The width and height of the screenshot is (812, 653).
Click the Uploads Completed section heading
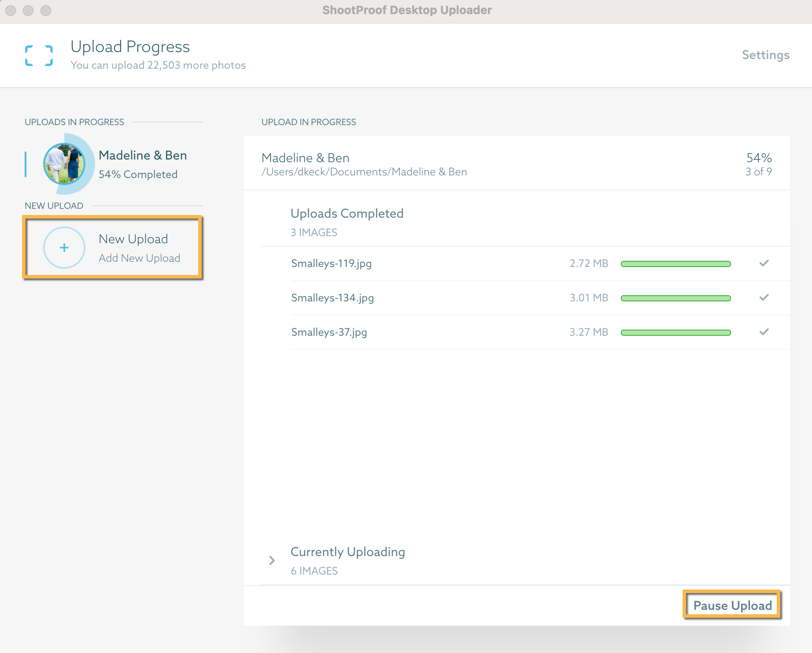pyautogui.click(x=347, y=213)
